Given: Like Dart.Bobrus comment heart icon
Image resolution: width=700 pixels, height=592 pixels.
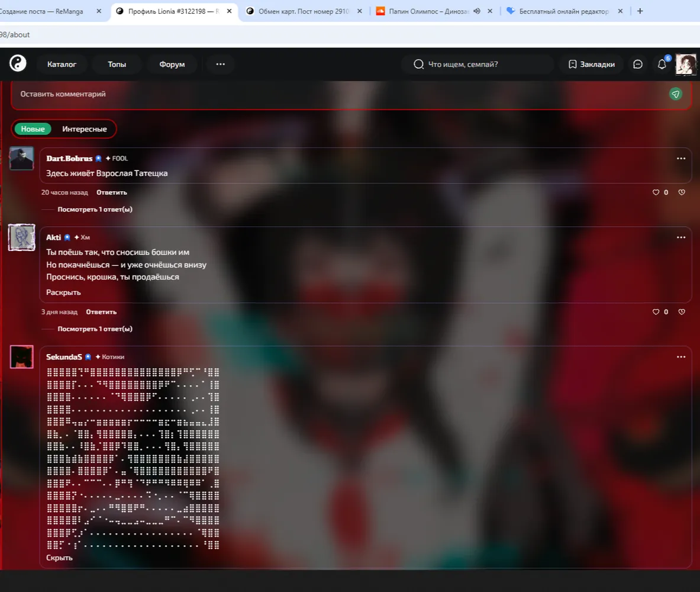Looking at the screenshot, I should 656,192.
